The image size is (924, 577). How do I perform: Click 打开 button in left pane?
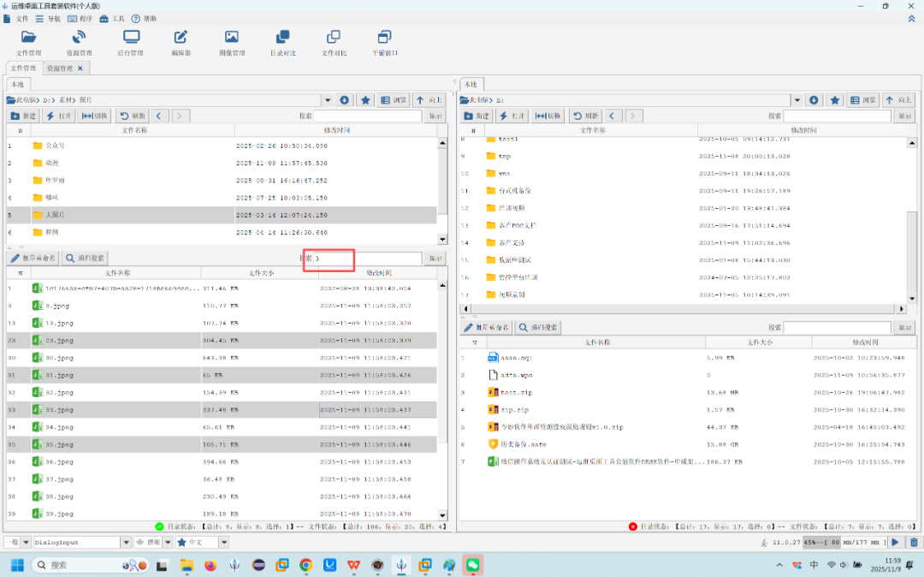tap(59, 116)
